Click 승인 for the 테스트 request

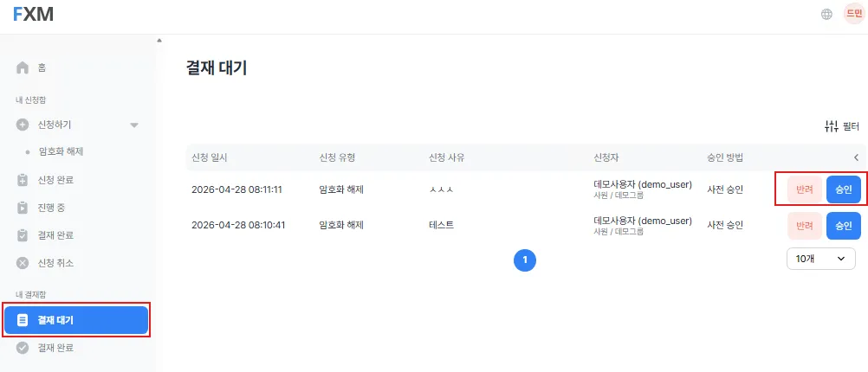coord(844,226)
